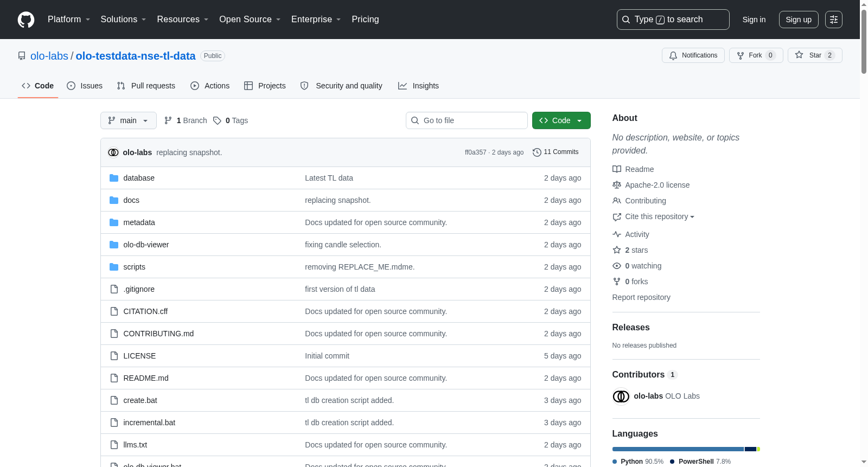Open the CONTRIBUTING.md file
The height and width of the screenshot is (467, 868).
tap(158, 334)
